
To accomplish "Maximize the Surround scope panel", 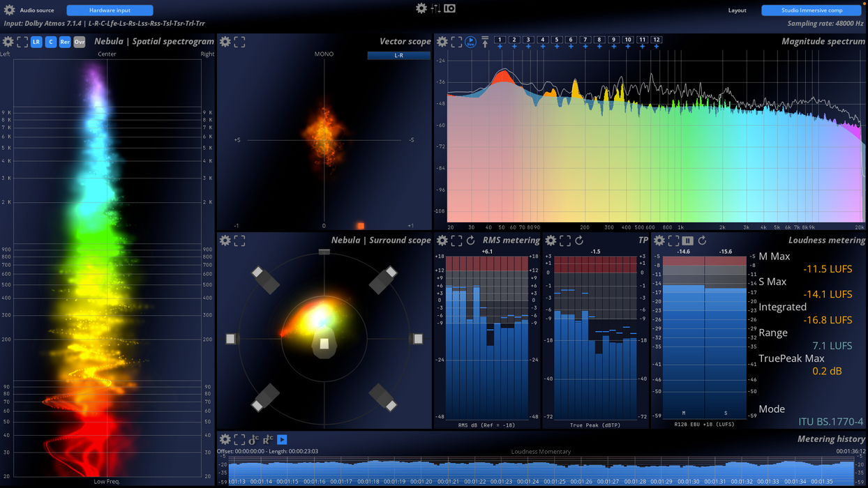I will (240, 241).
